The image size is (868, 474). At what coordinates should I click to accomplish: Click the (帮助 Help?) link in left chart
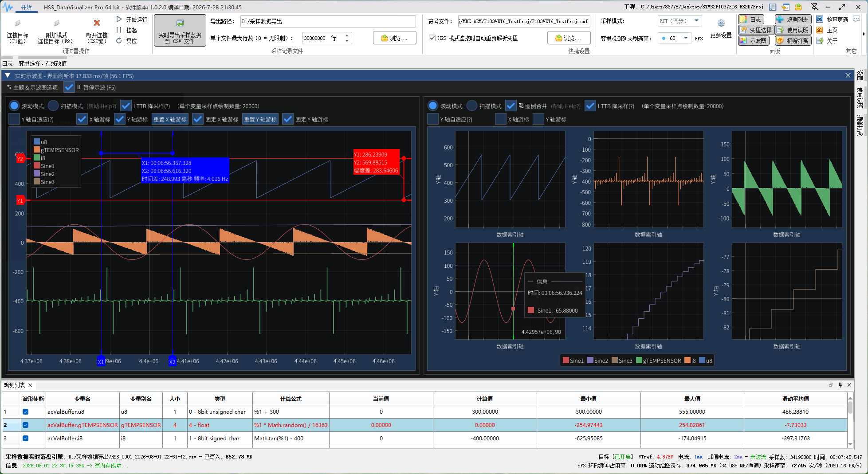coord(101,106)
